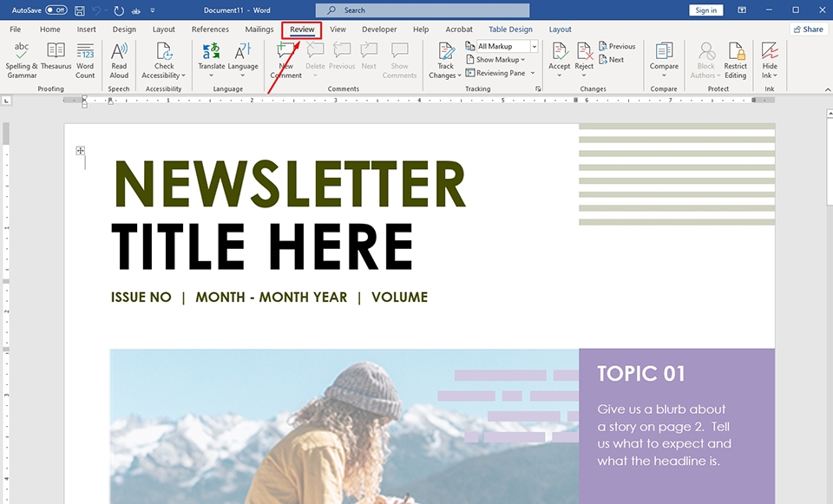
Task: Click in the Search box
Action: coord(423,10)
